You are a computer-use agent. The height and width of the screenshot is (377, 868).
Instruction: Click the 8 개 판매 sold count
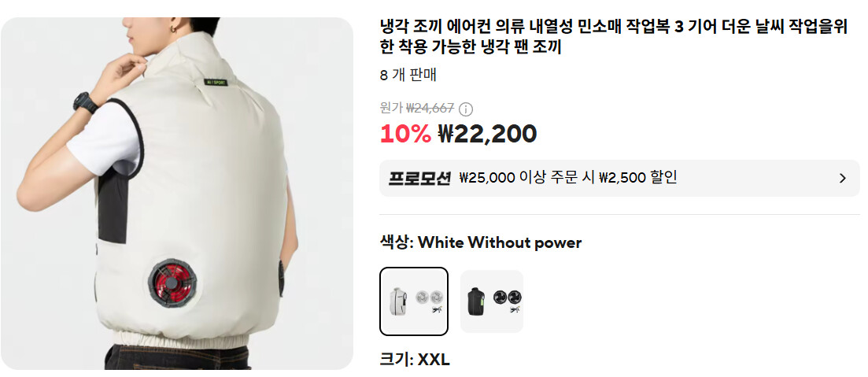(x=408, y=76)
